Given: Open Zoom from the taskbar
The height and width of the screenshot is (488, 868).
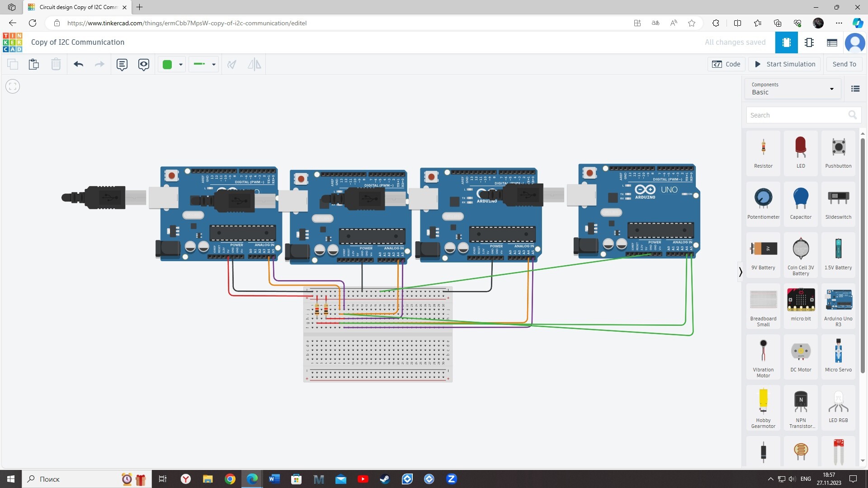Looking at the screenshot, I should pos(451,479).
